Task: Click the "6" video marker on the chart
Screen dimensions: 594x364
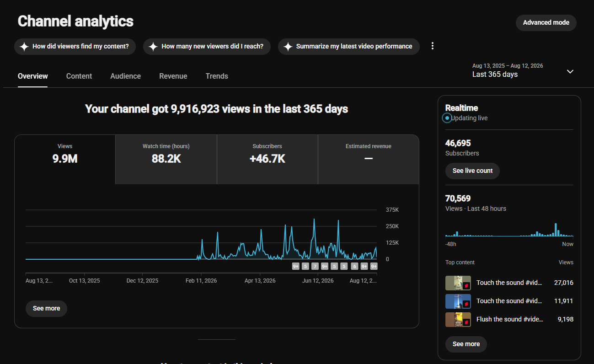Action: (354, 266)
